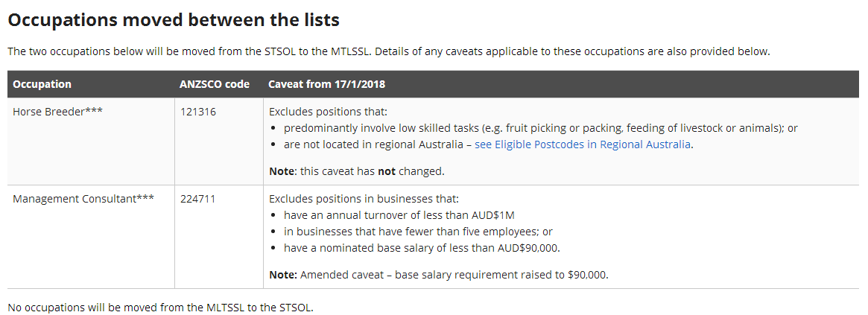Image resolution: width=868 pixels, height=315 pixels.
Task: Select the ANZSCO code column header
Action: [x=215, y=84]
